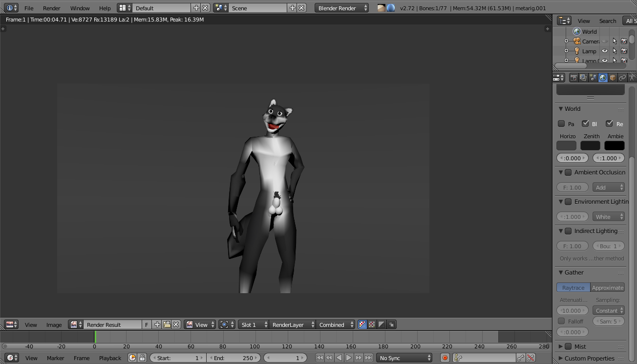Image resolution: width=637 pixels, height=364 pixels.
Task: Switch to the Object properties cube tab
Action: [x=613, y=78]
